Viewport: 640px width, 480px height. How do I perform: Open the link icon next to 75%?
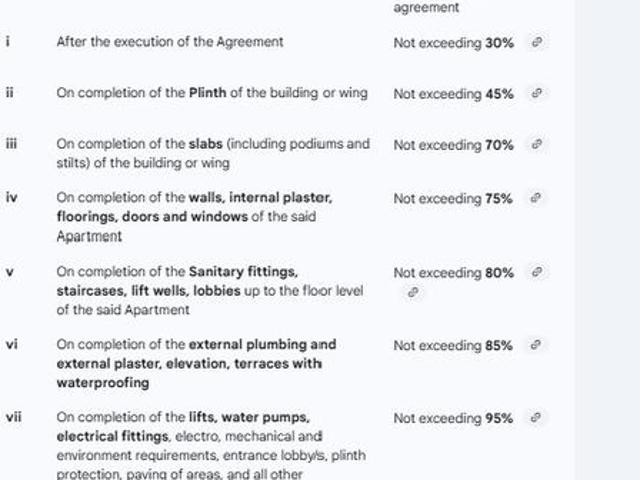(537, 199)
